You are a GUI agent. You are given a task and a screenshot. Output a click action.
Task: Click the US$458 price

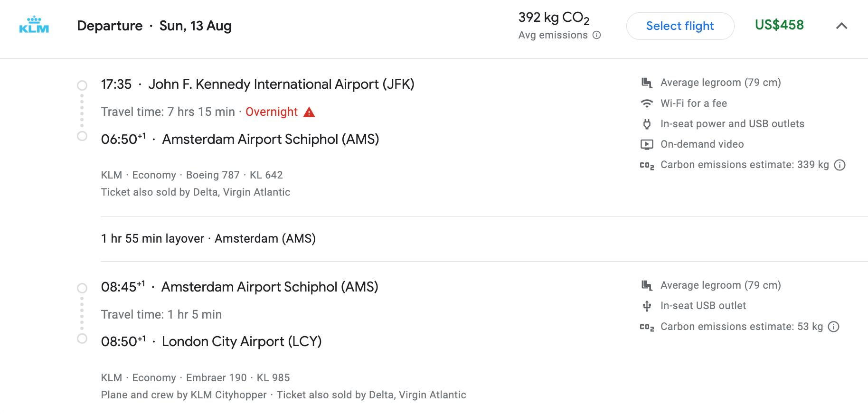[779, 25]
